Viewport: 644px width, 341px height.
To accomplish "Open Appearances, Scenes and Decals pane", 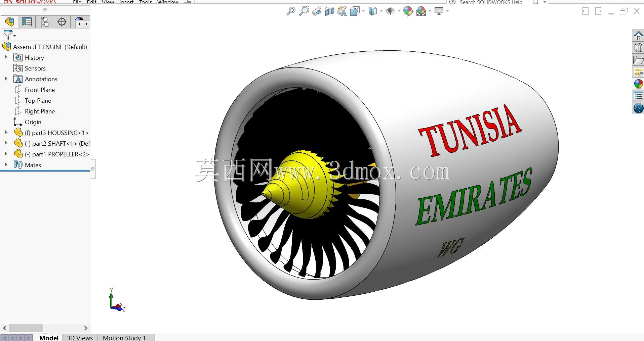I will pyautogui.click(x=638, y=84).
